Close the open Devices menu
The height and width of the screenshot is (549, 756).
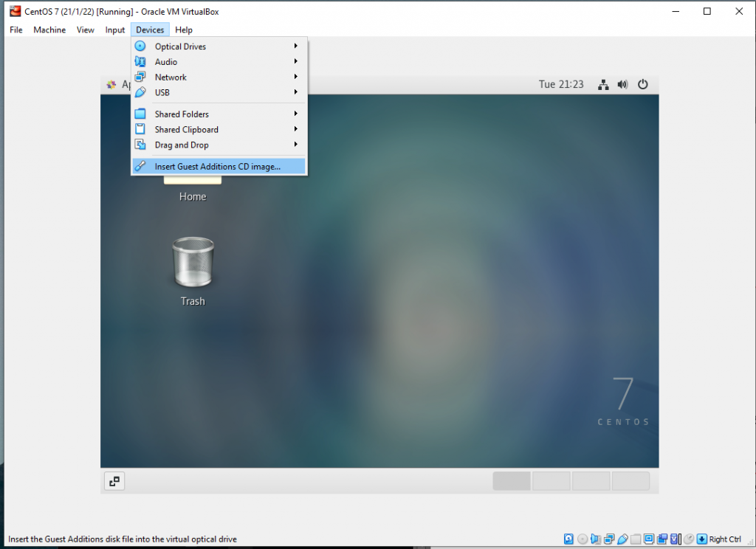[150, 30]
